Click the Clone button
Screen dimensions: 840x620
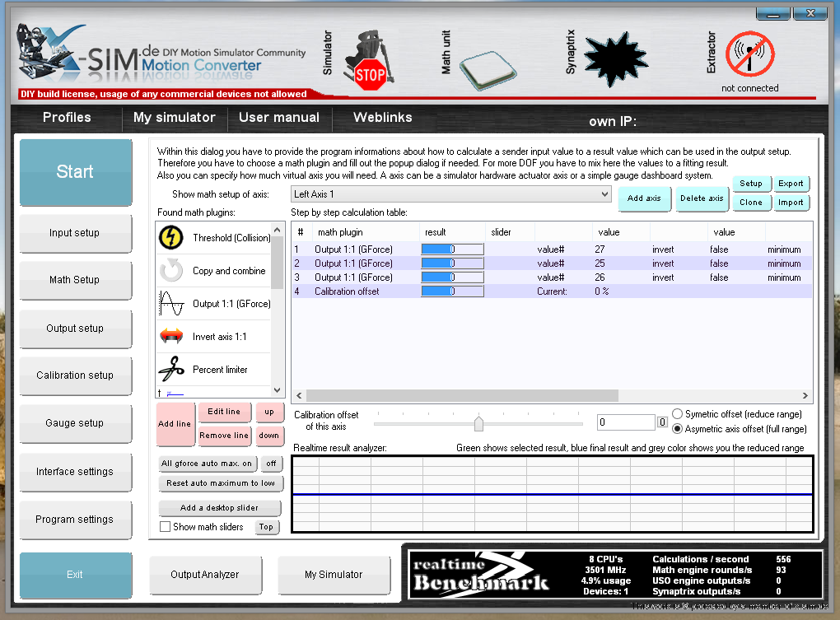tap(751, 203)
